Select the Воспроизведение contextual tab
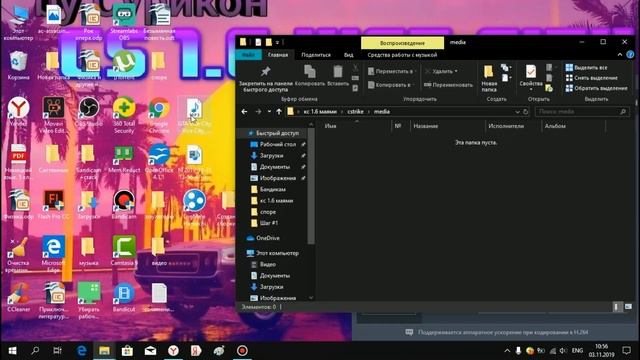Viewport: 640px width, 360px height. coord(402,43)
